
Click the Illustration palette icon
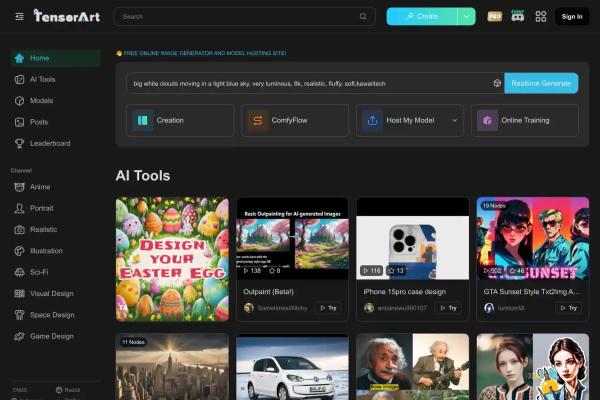[19, 251]
